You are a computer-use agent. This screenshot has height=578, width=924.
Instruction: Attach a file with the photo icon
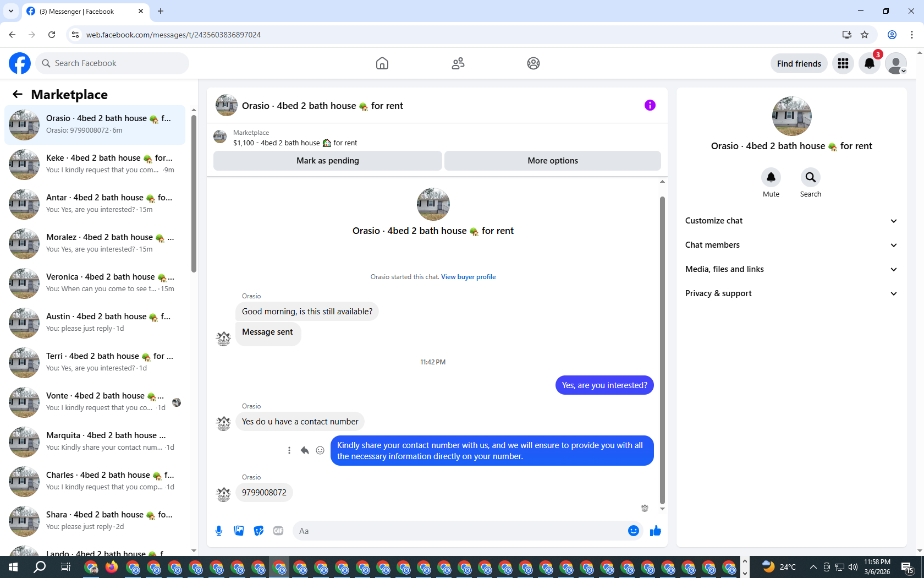point(239,531)
